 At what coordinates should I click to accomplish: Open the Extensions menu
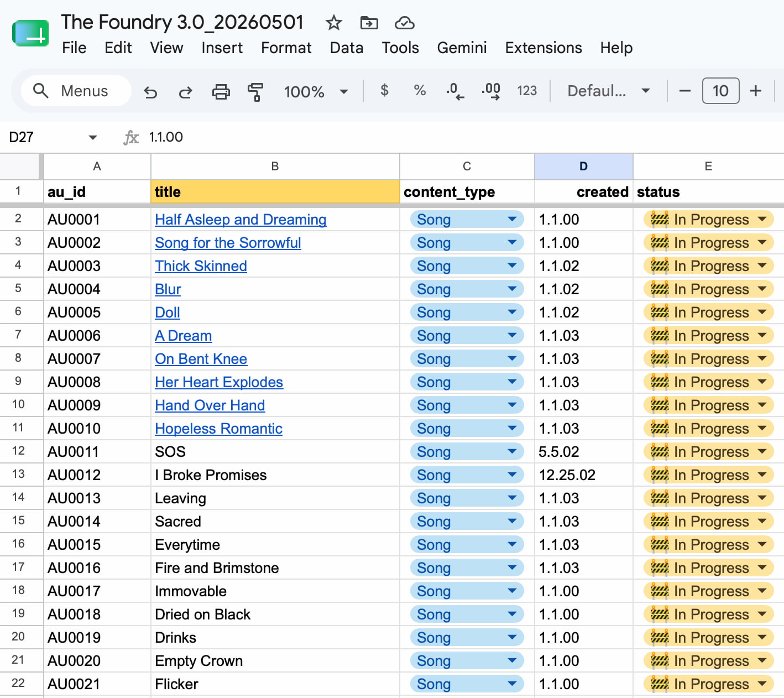tap(543, 48)
